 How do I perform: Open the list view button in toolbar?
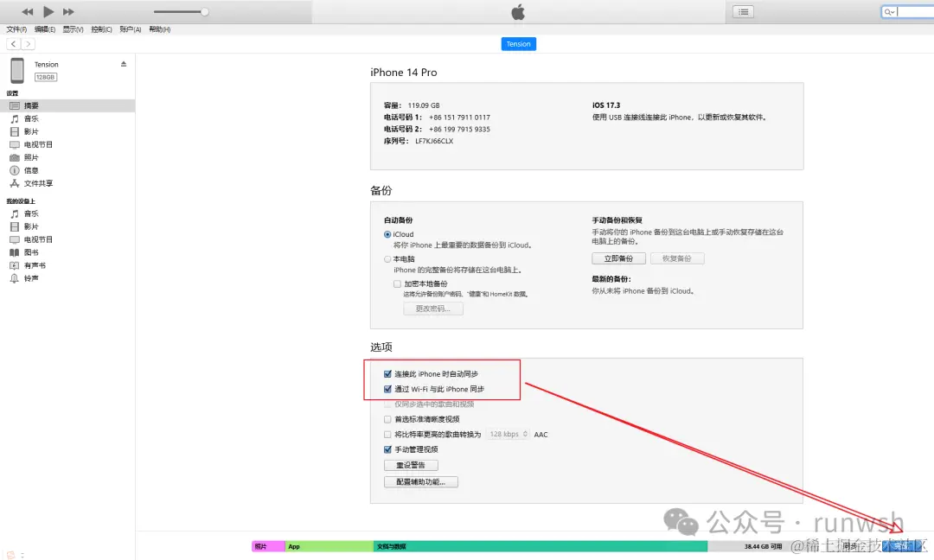pos(744,12)
